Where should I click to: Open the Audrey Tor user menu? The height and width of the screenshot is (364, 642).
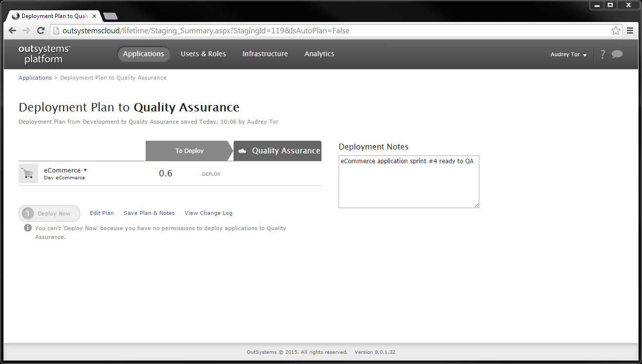(568, 54)
